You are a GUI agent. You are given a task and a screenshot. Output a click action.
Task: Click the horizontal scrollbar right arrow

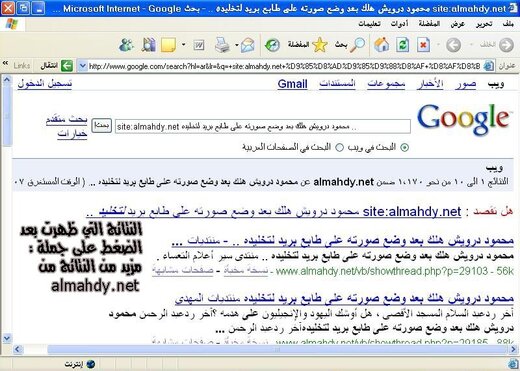pyautogui.click(x=513, y=349)
